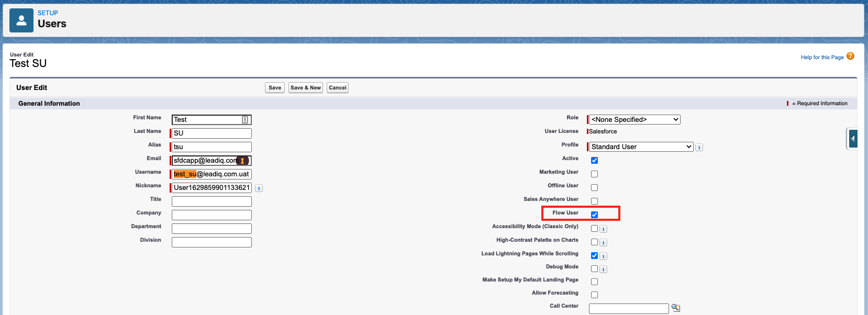Click the Save button
Screen dimensions: 868x315
tap(275, 88)
